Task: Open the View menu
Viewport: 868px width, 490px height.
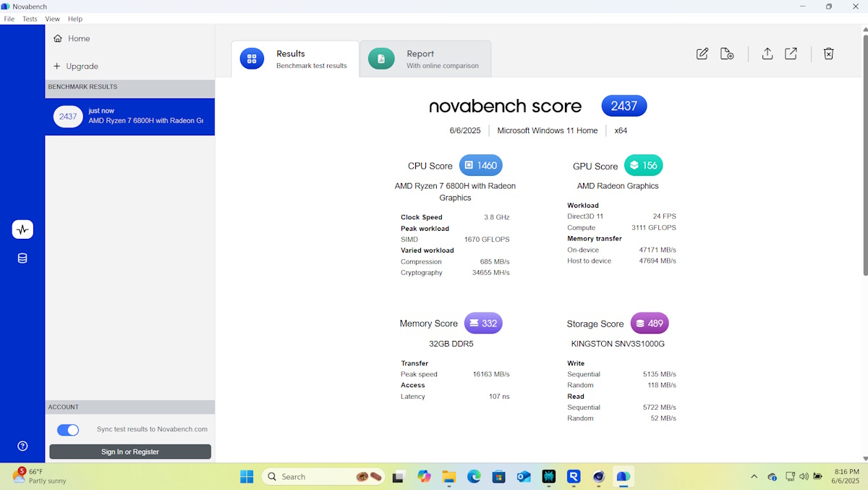Action: click(52, 19)
